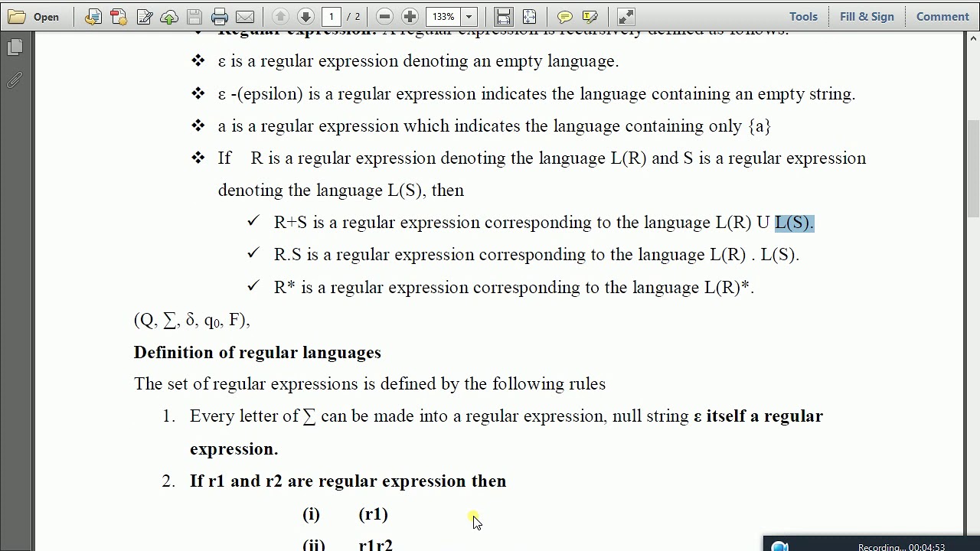Open the Fill & Sign pane
980x551 pixels.
coord(867,16)
